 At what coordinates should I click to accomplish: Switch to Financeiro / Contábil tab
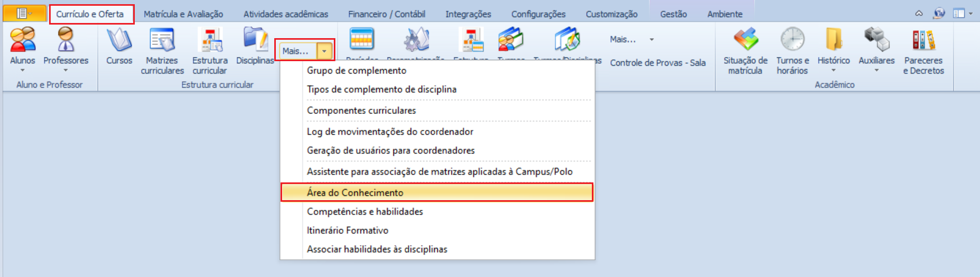point(387,14)
